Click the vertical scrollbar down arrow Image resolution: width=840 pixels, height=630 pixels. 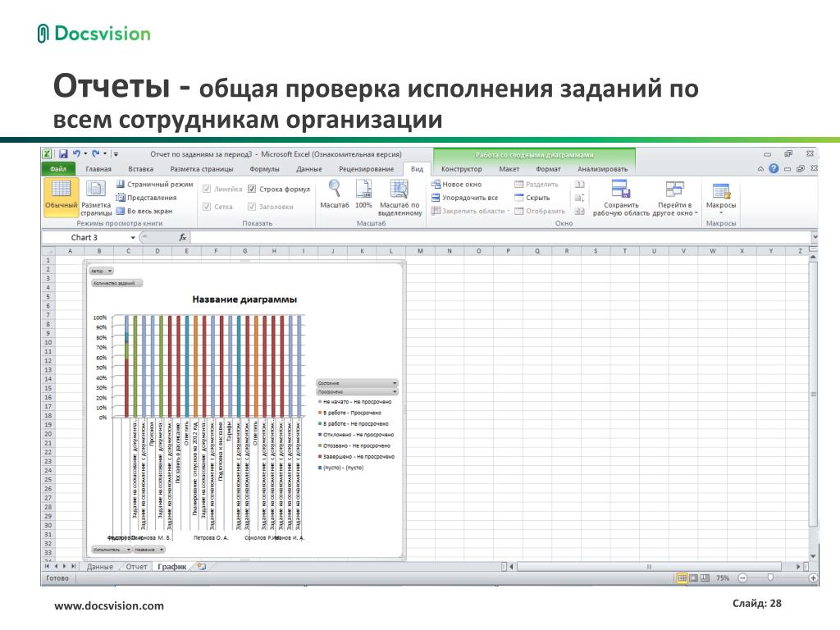tap(814, 556)
